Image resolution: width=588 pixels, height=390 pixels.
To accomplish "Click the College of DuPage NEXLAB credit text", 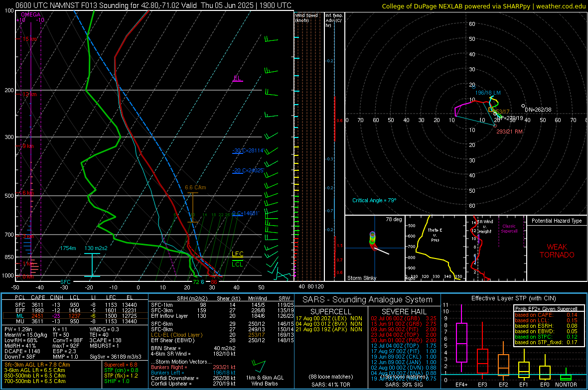I will tap(484, 6).
